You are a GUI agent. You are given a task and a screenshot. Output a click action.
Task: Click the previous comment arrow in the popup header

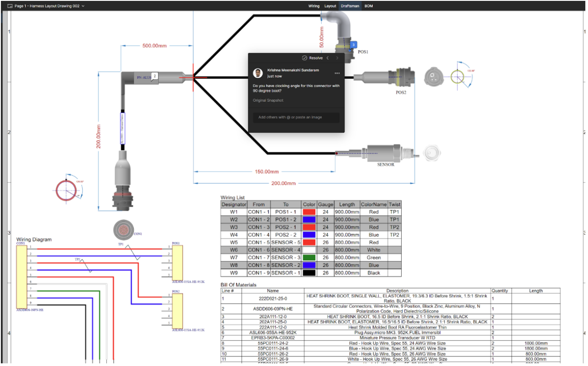pyautogui.click(x=328, y=58)
